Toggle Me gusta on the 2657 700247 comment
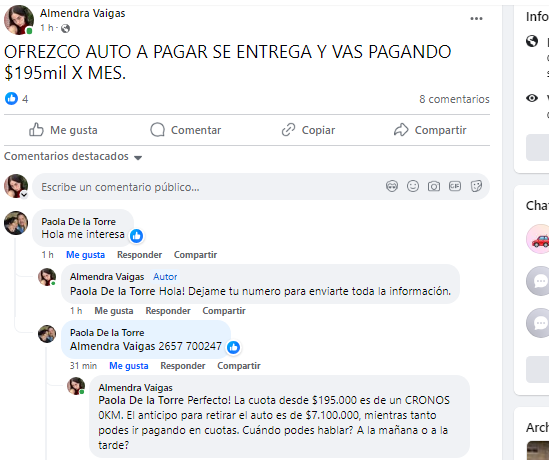Viewport: 549px width, 460px height. tap(128, 366)
